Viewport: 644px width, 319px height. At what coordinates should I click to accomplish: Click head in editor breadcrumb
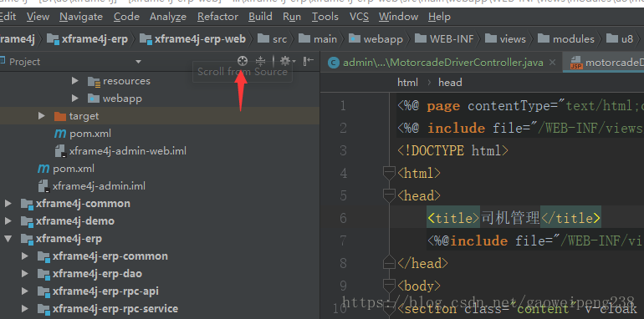point(450,83)
